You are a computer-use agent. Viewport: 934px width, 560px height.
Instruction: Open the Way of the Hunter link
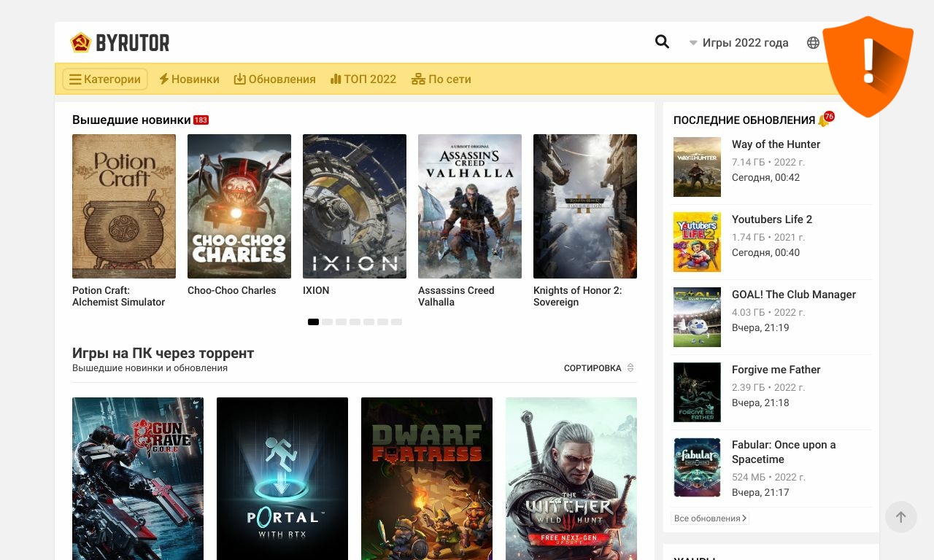pyautogui.click(x=776, y=144)
